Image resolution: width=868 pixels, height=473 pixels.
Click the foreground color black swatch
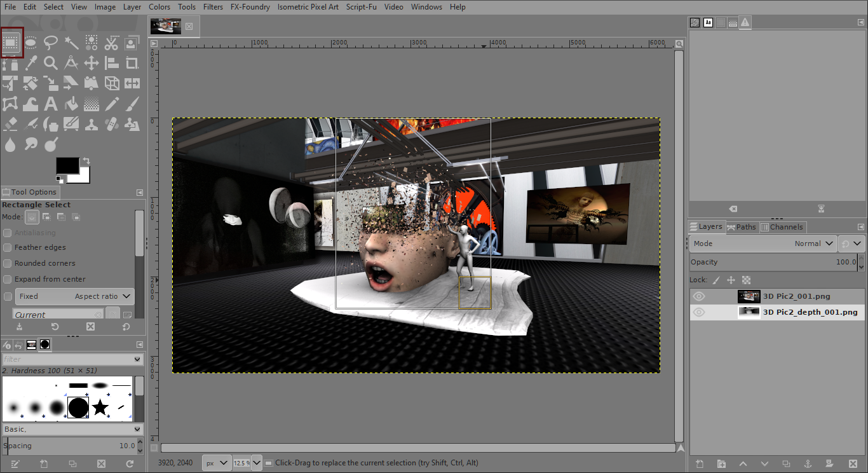67,165
